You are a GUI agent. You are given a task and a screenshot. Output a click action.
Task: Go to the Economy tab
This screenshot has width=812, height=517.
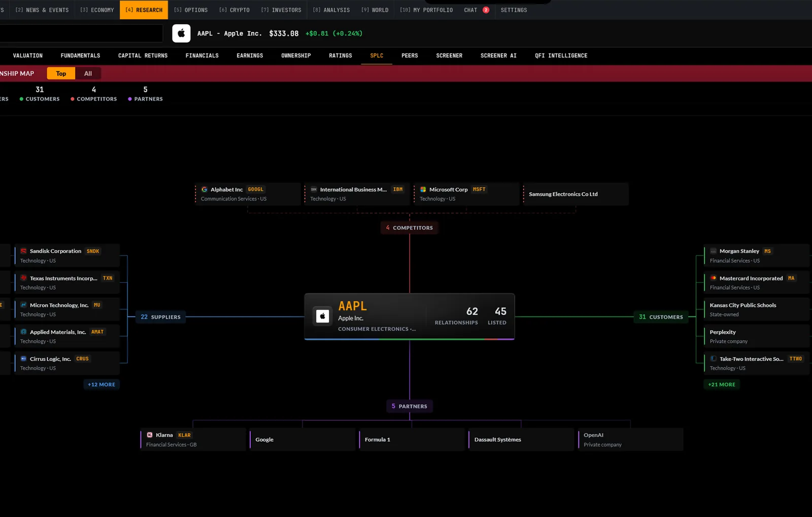97,10
